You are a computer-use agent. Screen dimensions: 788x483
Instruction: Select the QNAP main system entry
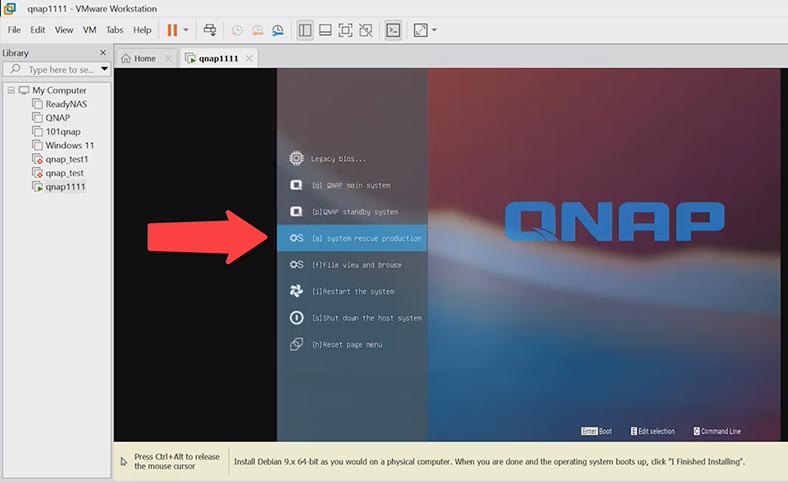[352, 185]
